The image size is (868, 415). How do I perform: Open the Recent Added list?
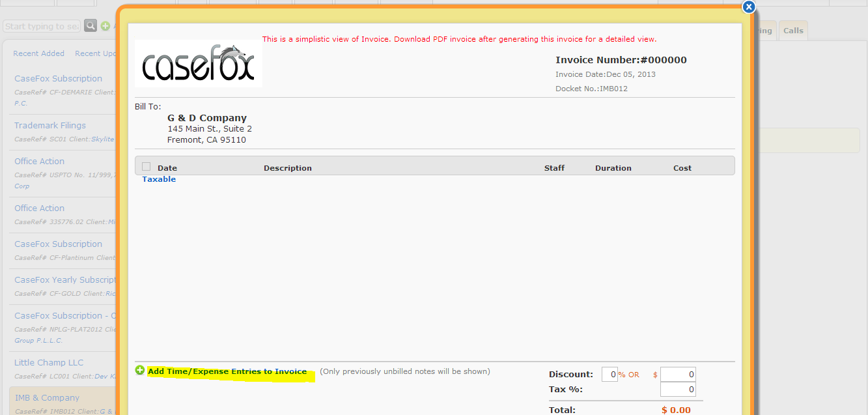point(39,53)
